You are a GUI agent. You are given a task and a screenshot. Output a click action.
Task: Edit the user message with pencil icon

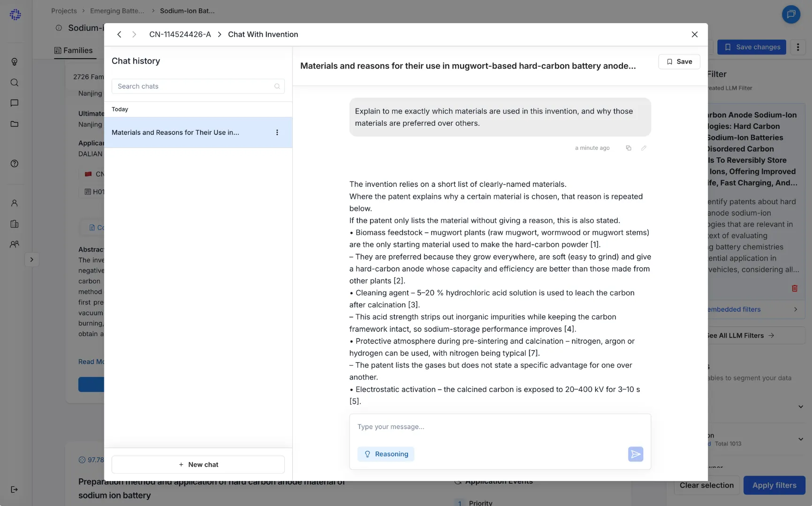pos(644,148)
